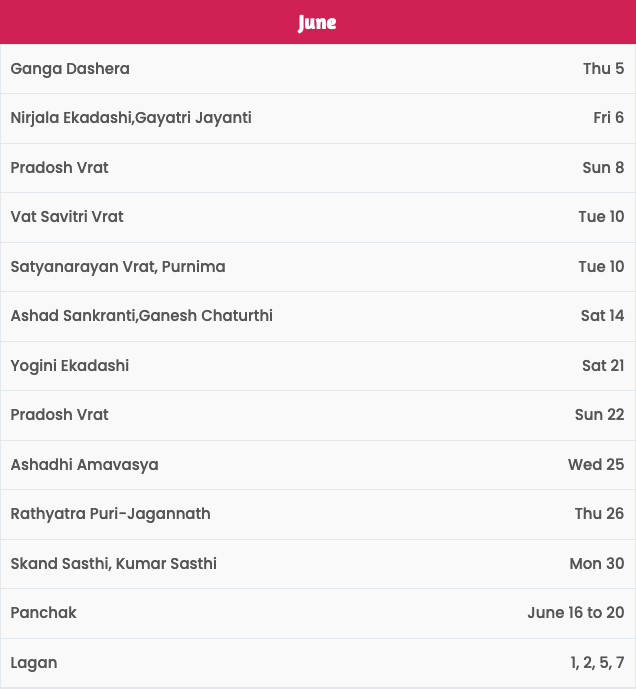The height and width of the screenshot is (689, 636).
Task: Select the Lagan dates 1, 2, 5, 7
Action: coord(597,663)
